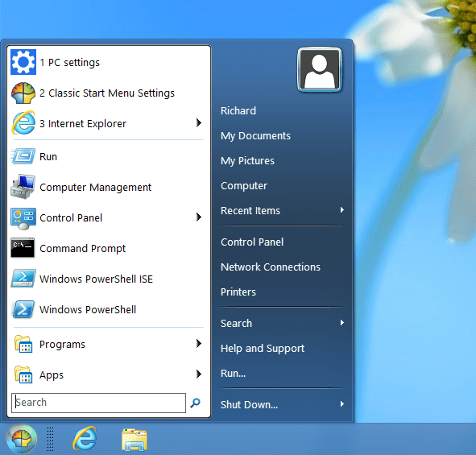The height and width of the screenshot is (455, 476).
Task: Expand the Programs submenu arrow
Action: [199, 343]
